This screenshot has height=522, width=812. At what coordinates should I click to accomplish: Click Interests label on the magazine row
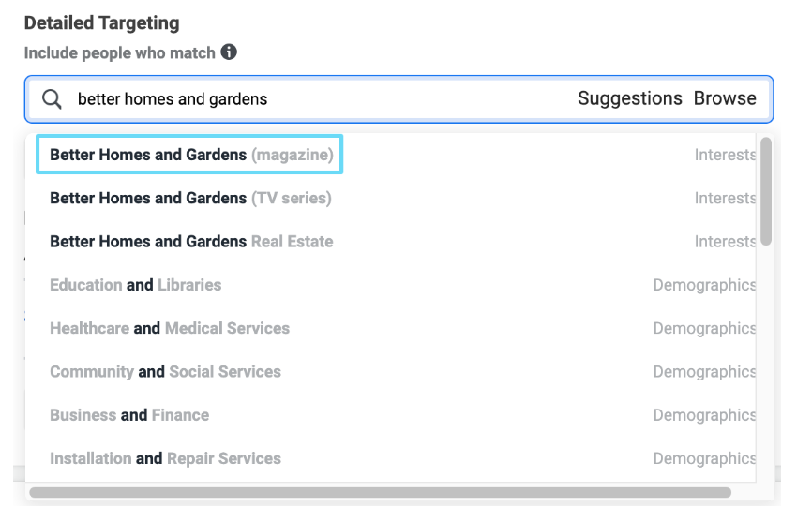tap(725, 155)
